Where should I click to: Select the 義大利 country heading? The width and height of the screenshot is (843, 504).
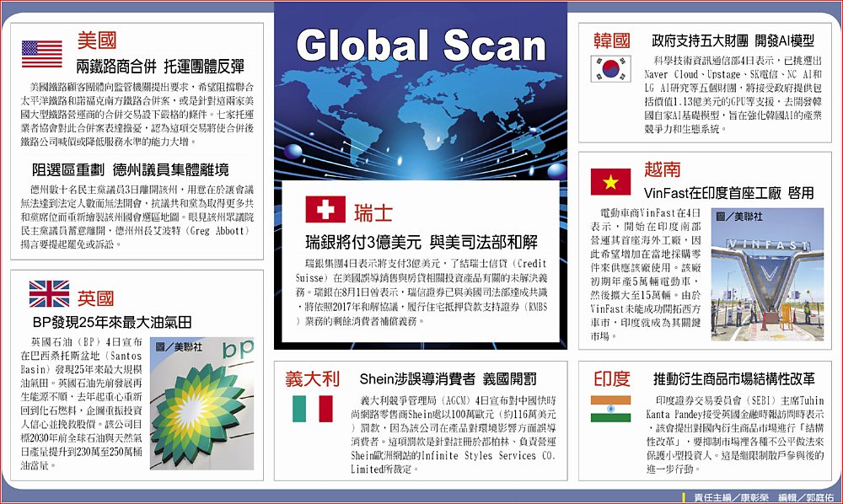tap(313, 378)
